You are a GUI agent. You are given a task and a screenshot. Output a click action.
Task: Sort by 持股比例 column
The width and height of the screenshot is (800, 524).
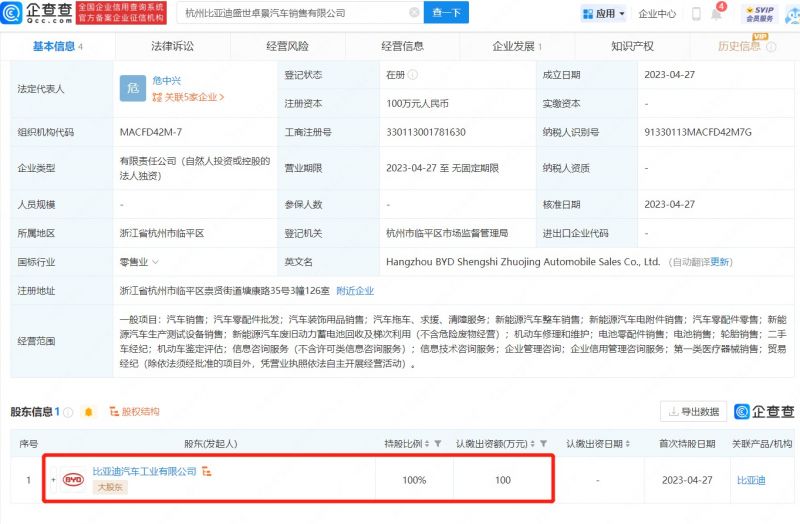point(427,444)
